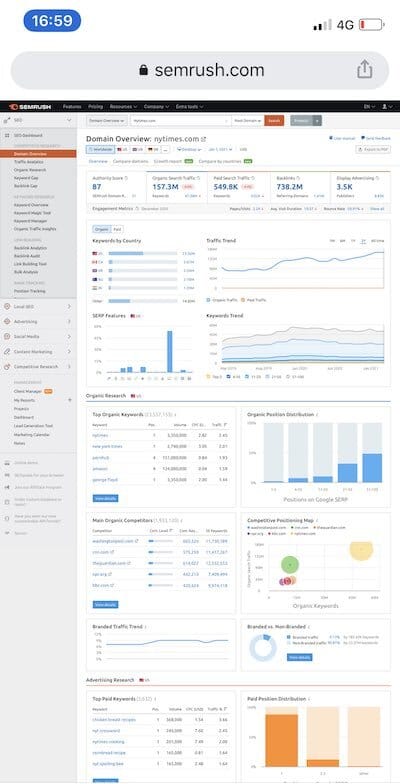This screenshot has width=400, height=784.
Task: Open external link icon beside nytimes.com title
Action: click(204, 140)
